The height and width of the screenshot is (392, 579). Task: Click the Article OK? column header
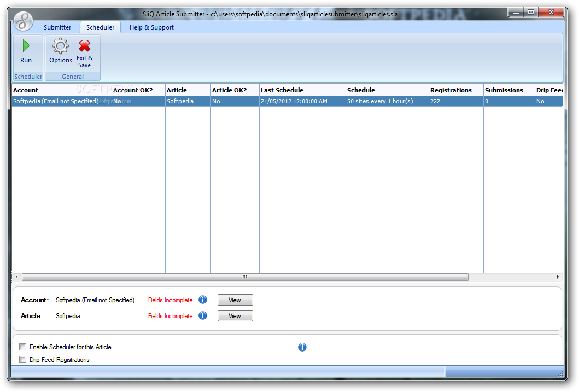[235, 90]
